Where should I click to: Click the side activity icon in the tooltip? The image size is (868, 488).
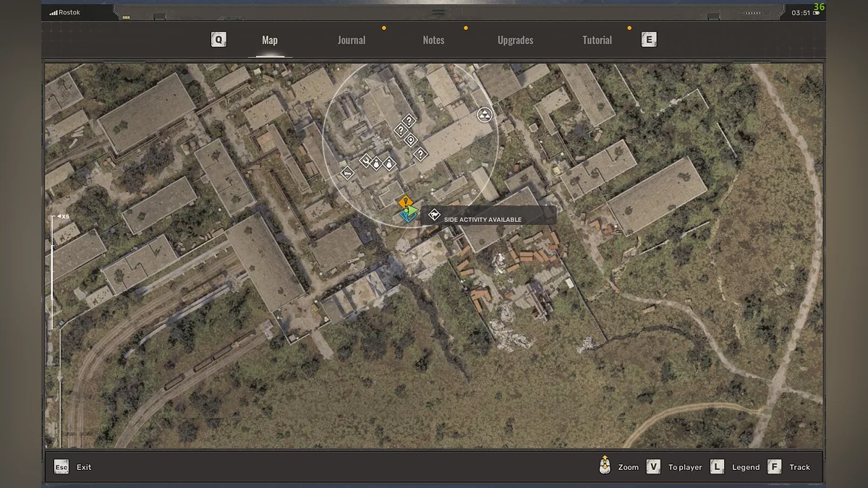pyautogui.click(x=433, y=215)
